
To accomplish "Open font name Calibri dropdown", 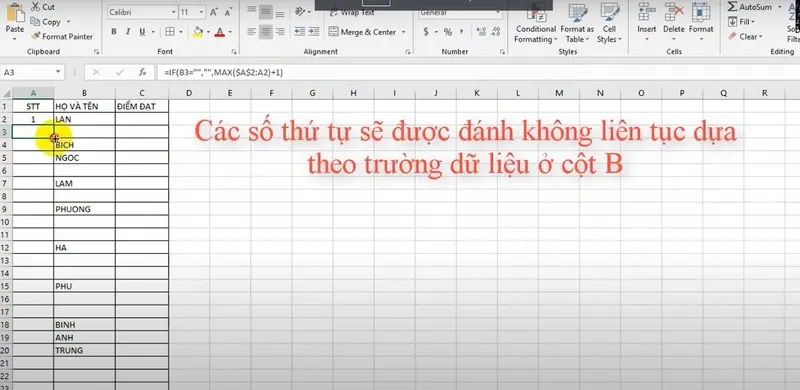I will pyautogui.click(x=173, y=12).
